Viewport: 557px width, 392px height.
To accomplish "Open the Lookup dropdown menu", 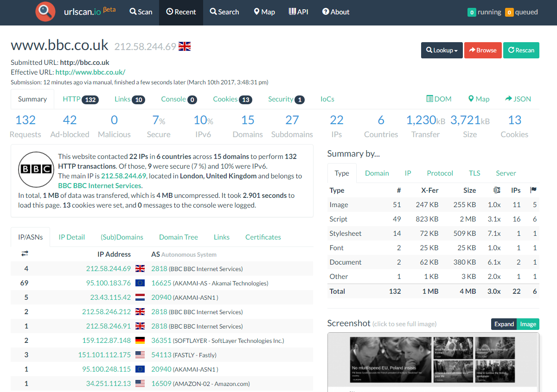I will (x=442, y=50).
